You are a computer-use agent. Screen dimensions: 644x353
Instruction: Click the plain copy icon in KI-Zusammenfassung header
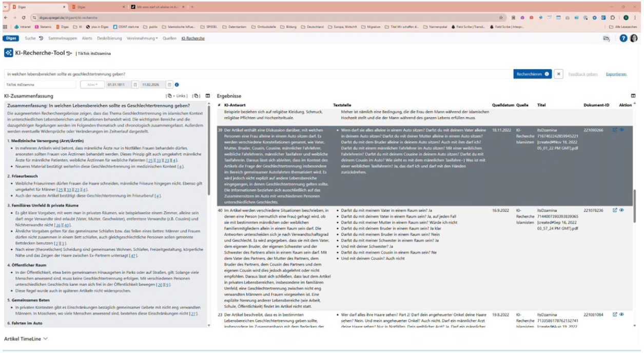[197, 96]
